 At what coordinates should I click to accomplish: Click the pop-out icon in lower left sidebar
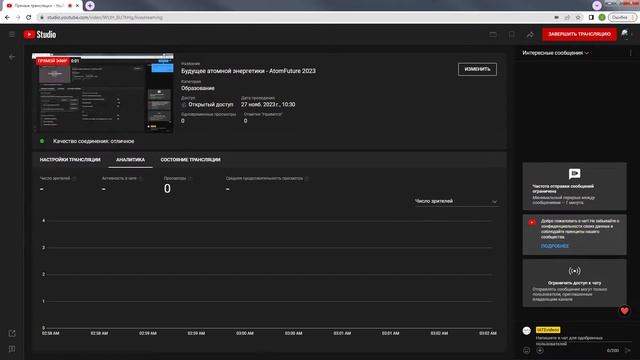tap(12, 333)
